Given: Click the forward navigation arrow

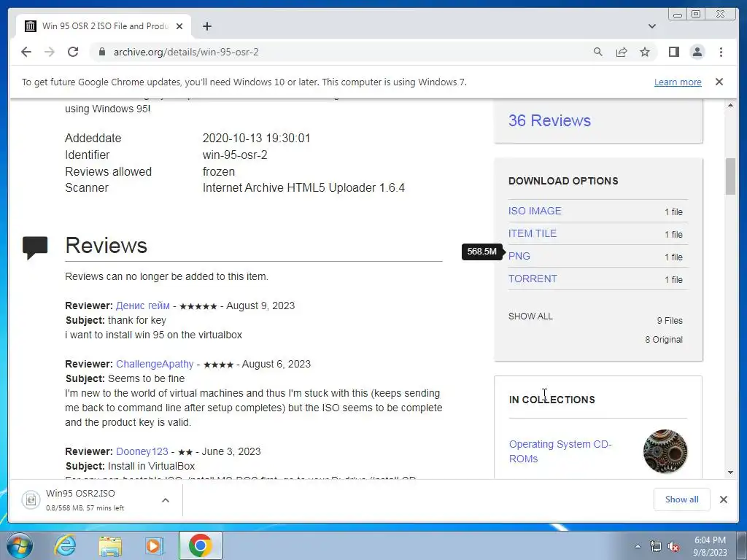Looking at the screenshot, I should click(50, 52).
